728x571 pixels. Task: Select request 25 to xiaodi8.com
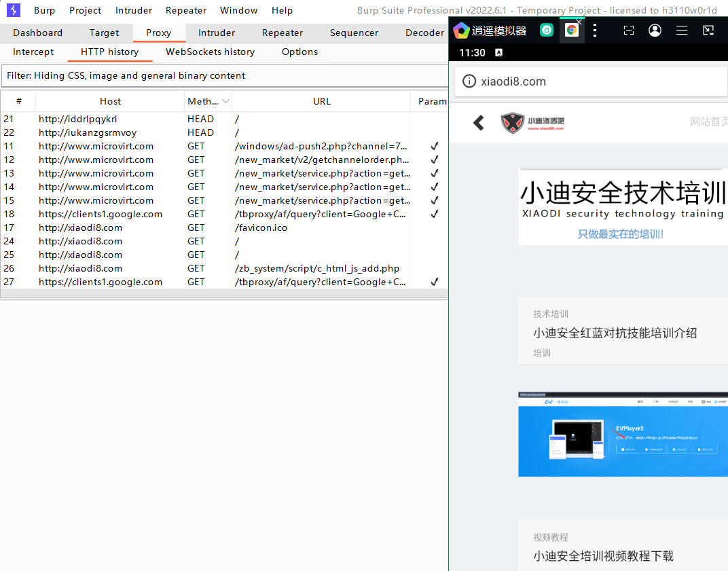pyautogui.click(x=224, y=255)
